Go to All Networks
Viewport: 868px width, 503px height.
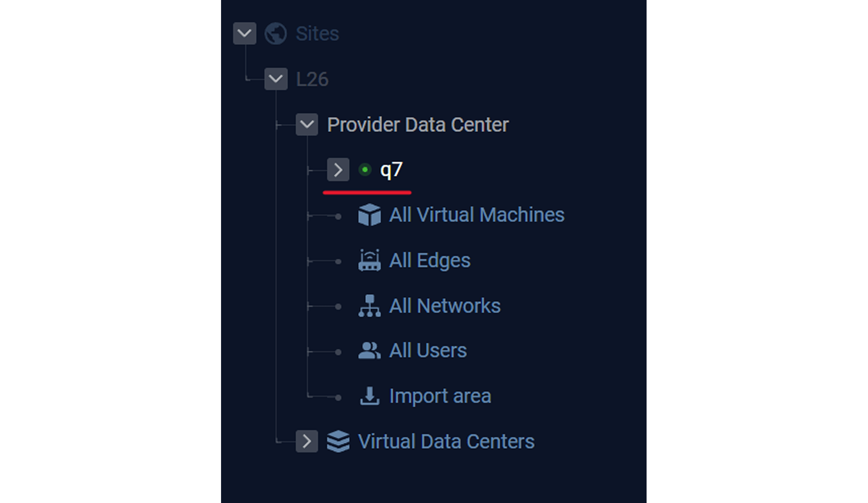click(x=445, y=306)
